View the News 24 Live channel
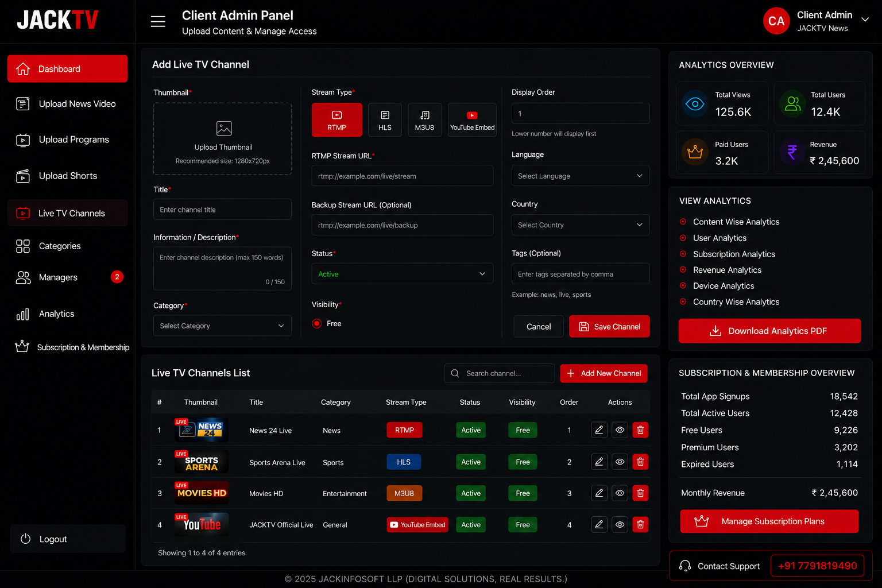This screenshot has height=588, width=882. [620, 430]
